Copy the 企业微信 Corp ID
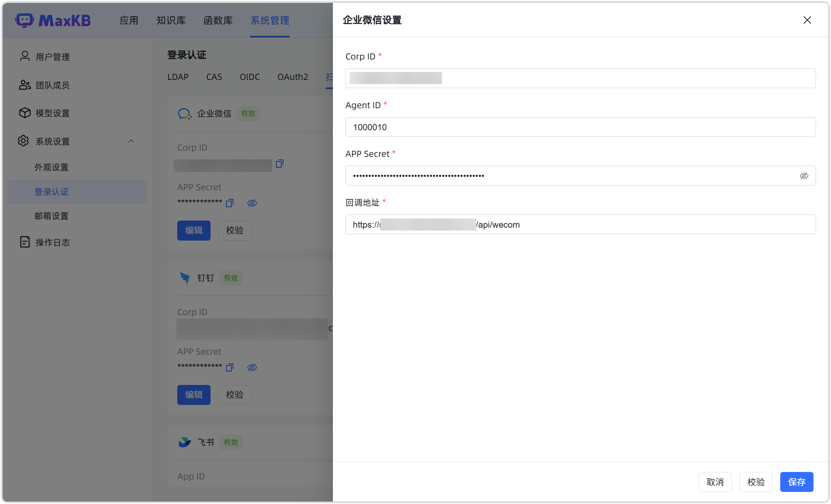 pos(279,164)
